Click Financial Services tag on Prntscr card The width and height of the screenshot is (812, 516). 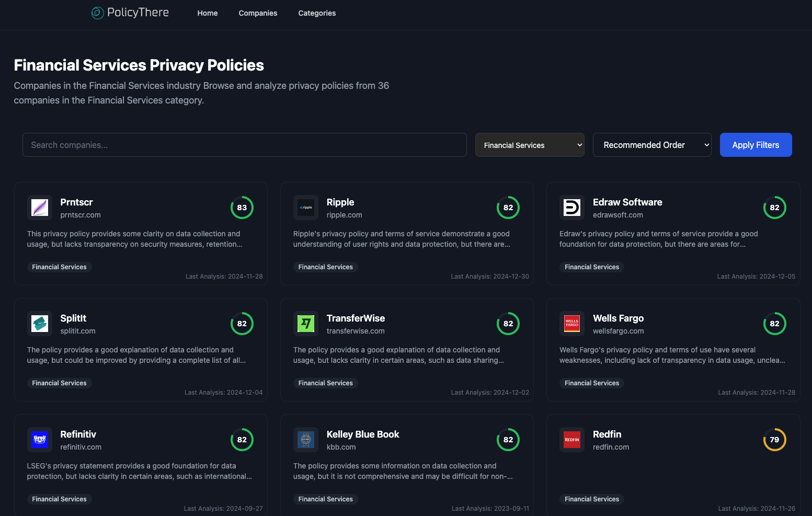pyautogui.click(x=60, y=267)
